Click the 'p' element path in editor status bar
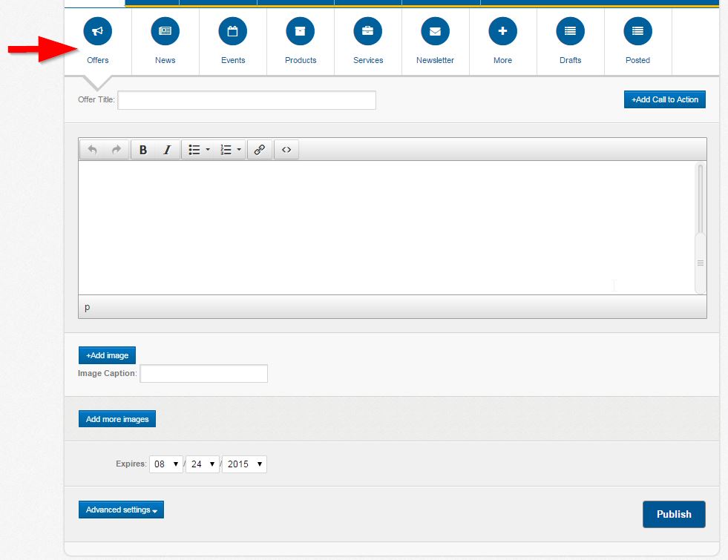The width and height of the screenshot is (728, 560). coord(88,307)
